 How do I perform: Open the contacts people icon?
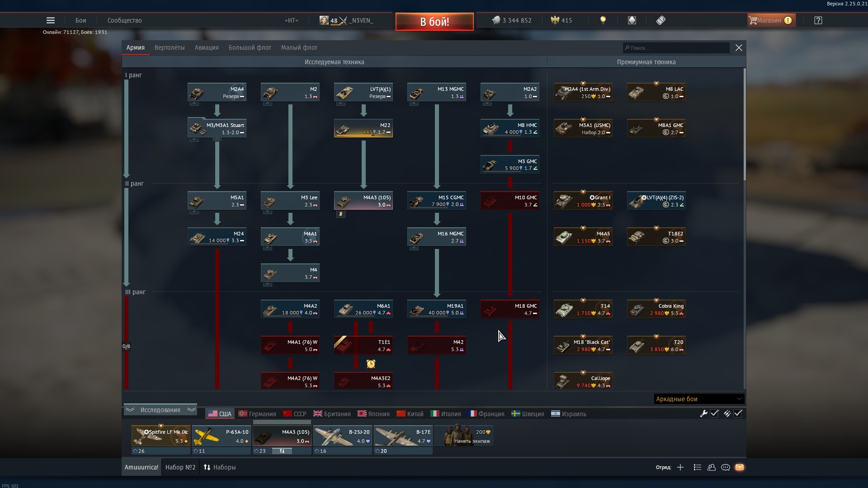(x=712, y=467)
